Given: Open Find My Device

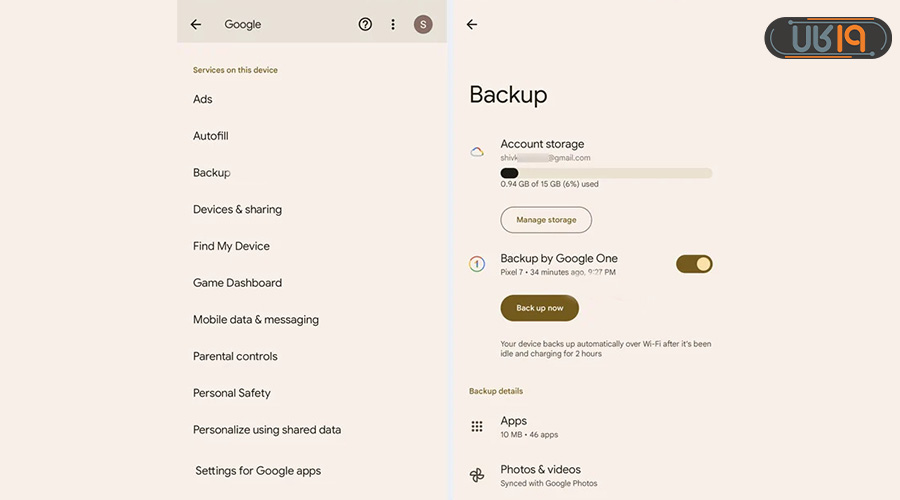Looking at the screenshot, I should tap(231, 246).
